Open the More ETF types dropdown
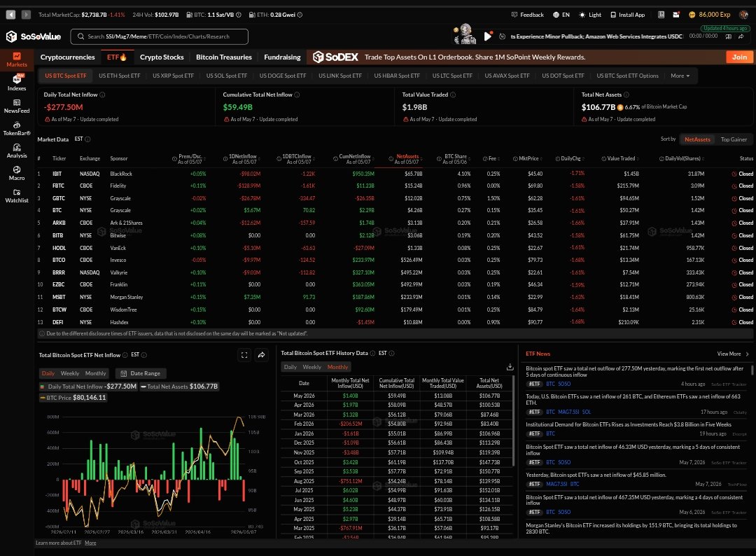 (x=680, y=76)
